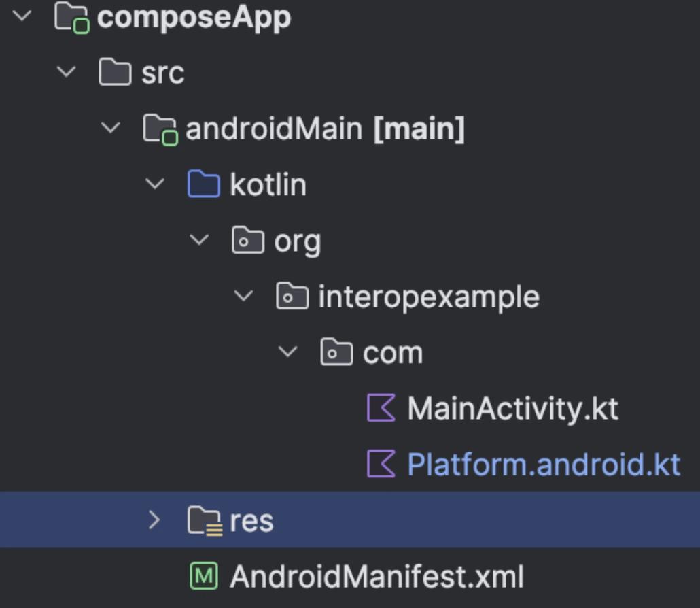This screenshot has height=608, width=700.
Task: Collapse the androidMain source set
Action: point(111,127)
